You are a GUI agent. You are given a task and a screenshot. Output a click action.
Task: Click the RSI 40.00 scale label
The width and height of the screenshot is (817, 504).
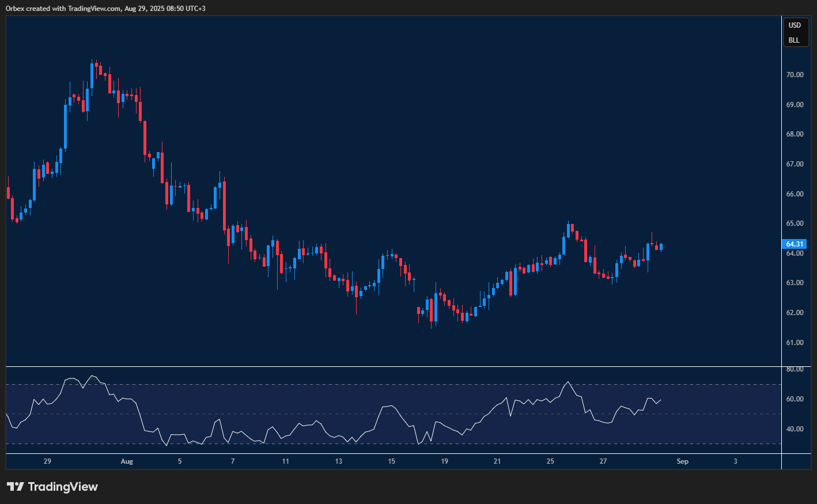tap(795, 429)
